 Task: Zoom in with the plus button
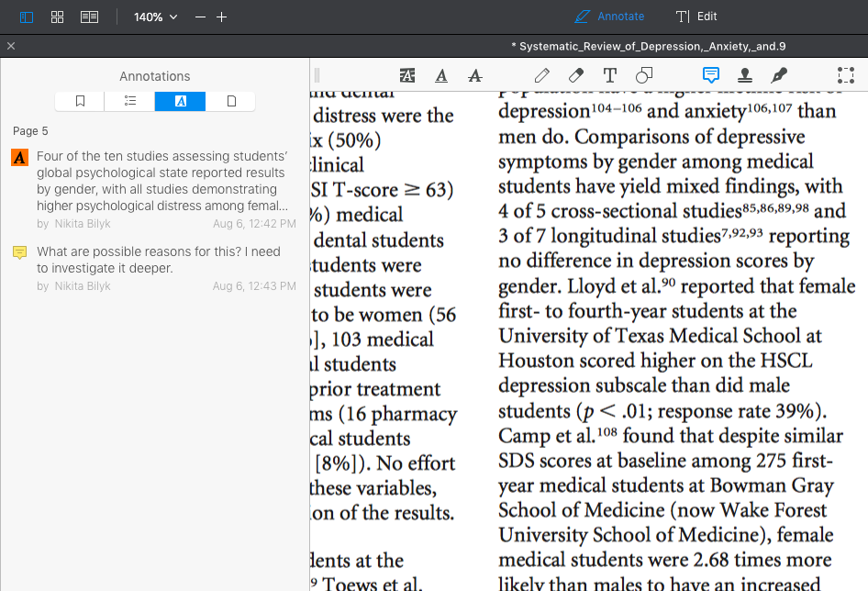(x=221, y=17)
